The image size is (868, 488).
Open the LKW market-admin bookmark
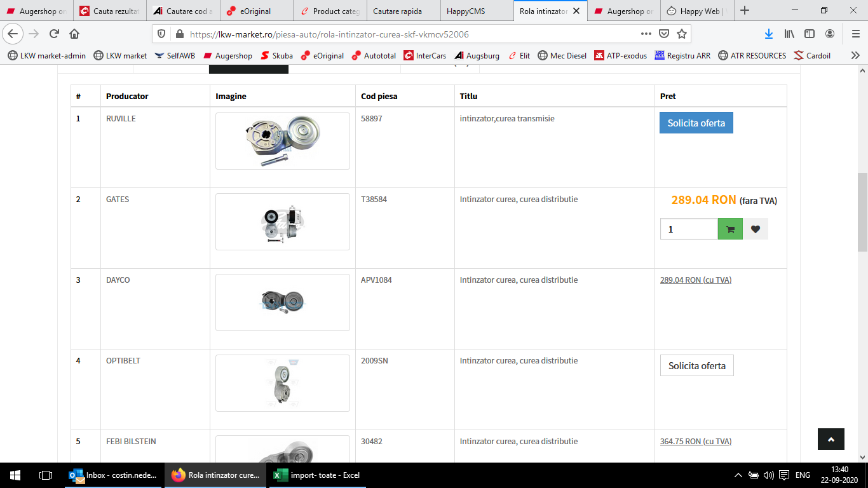(46, 56)
